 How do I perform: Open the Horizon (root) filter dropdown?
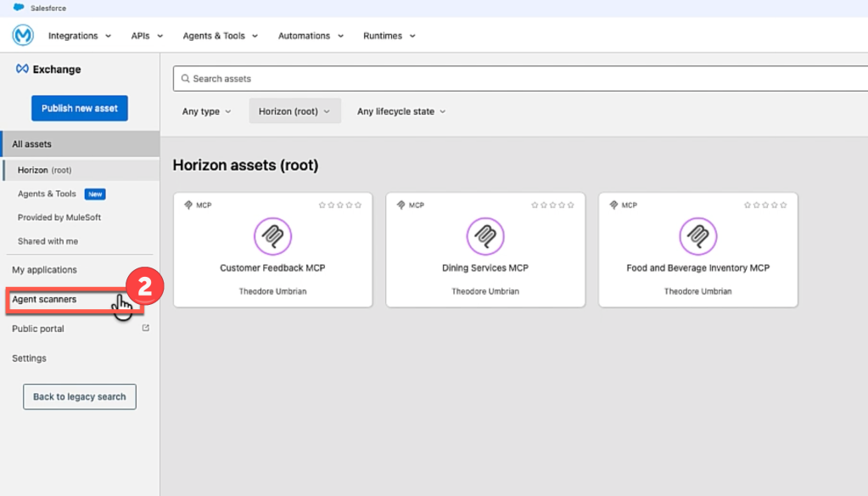coord(294,110)
